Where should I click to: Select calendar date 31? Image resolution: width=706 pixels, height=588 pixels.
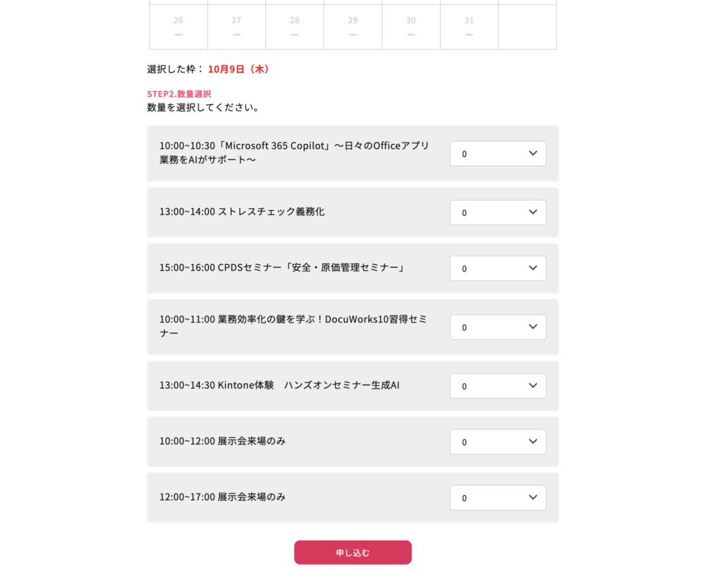click(x=469, y=26)
